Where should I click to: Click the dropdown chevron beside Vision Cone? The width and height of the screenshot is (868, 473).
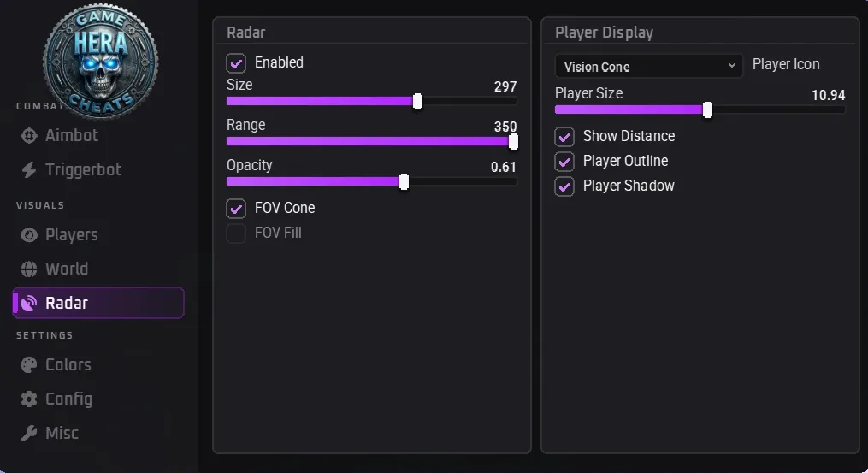pos(732,66)
